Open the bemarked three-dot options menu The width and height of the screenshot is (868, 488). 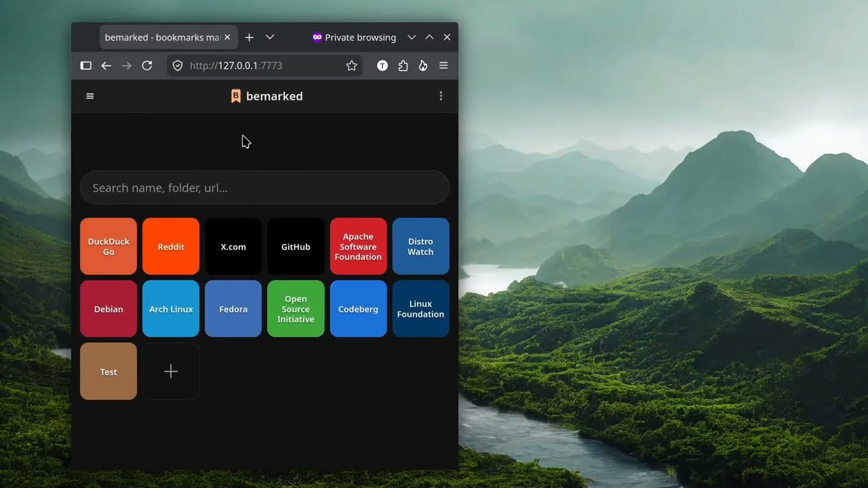click(x=441, y=96)
